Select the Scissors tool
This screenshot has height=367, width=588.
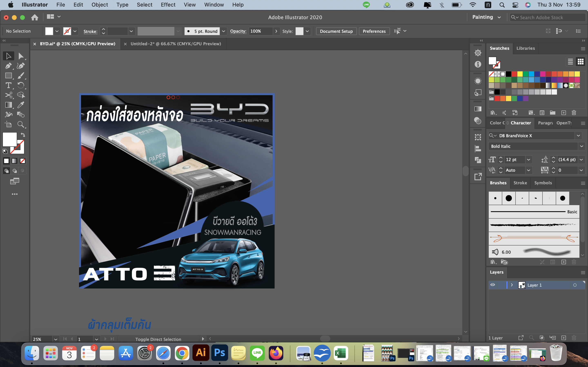point(9,95)
